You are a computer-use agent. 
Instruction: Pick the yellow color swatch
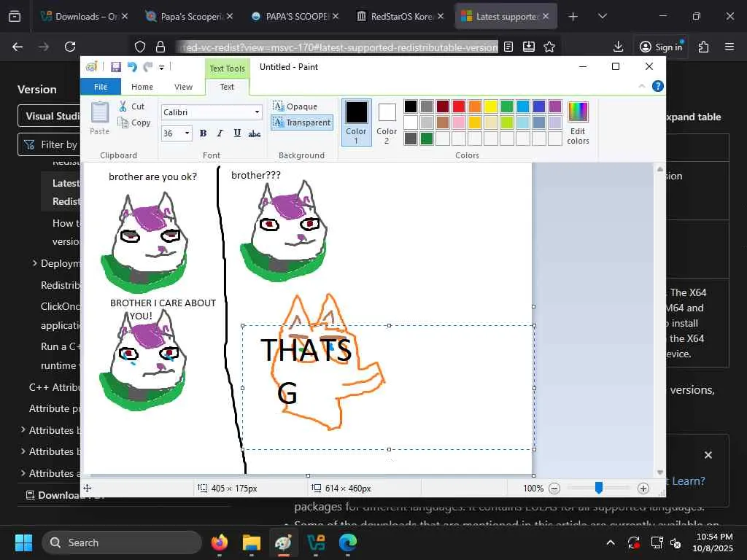[x=491, y=106]
